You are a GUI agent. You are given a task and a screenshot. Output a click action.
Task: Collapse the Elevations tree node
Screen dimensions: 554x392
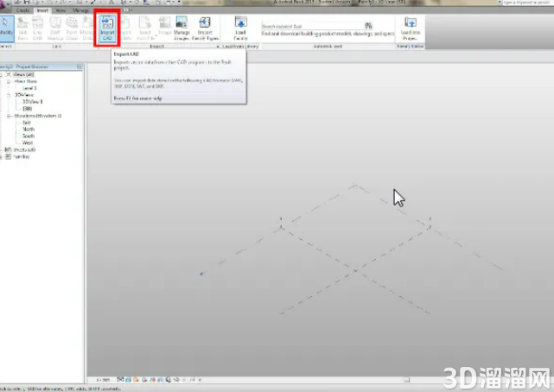(x=9, y=116)
